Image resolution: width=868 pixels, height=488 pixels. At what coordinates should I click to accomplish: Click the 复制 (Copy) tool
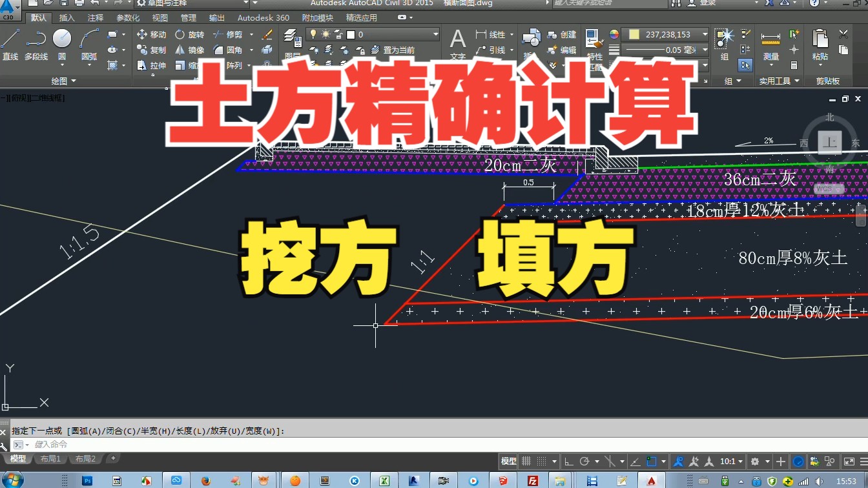coord(152,50)
